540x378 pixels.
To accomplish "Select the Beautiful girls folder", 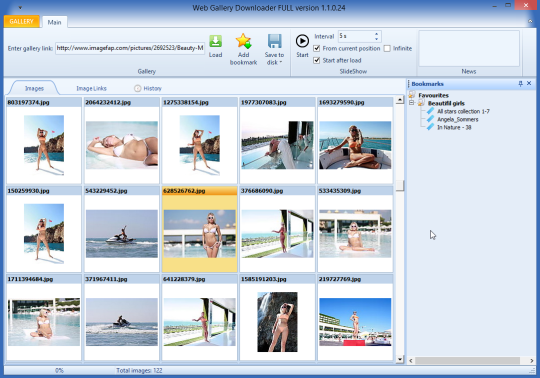I will point(446,103).
